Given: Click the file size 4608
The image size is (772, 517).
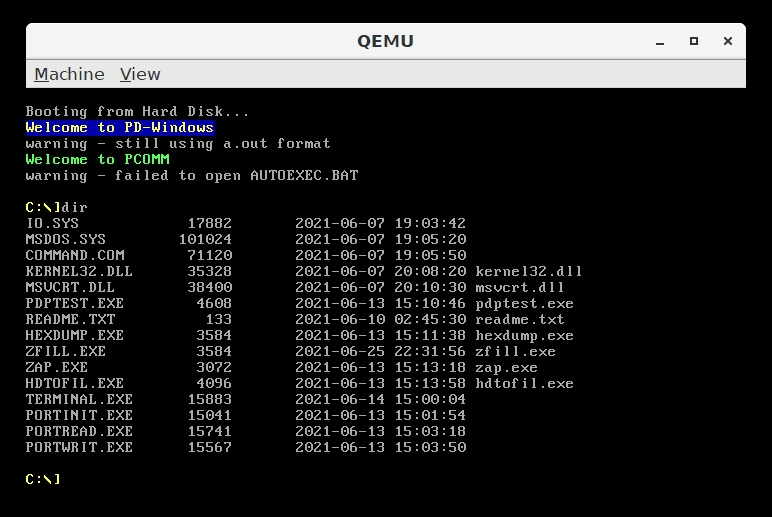Looking at the screenshot, I should [214, 304].
